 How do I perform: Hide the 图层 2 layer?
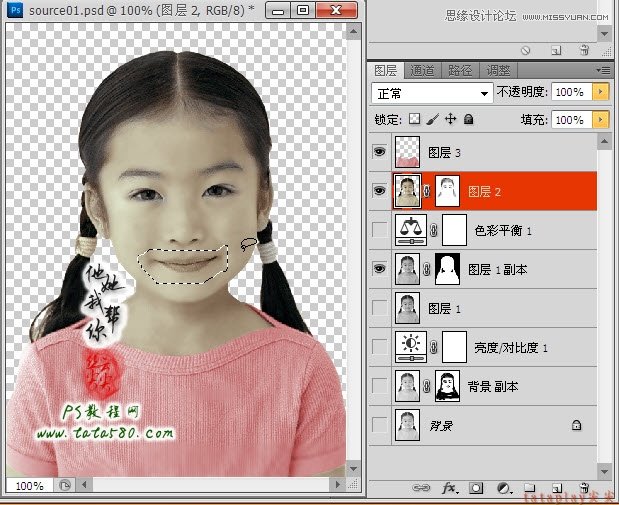(x=379, y=191)
